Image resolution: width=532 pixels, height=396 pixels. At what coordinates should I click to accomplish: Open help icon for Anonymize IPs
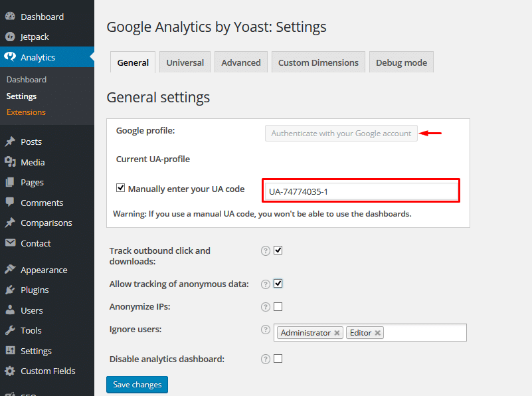point(265,307)
